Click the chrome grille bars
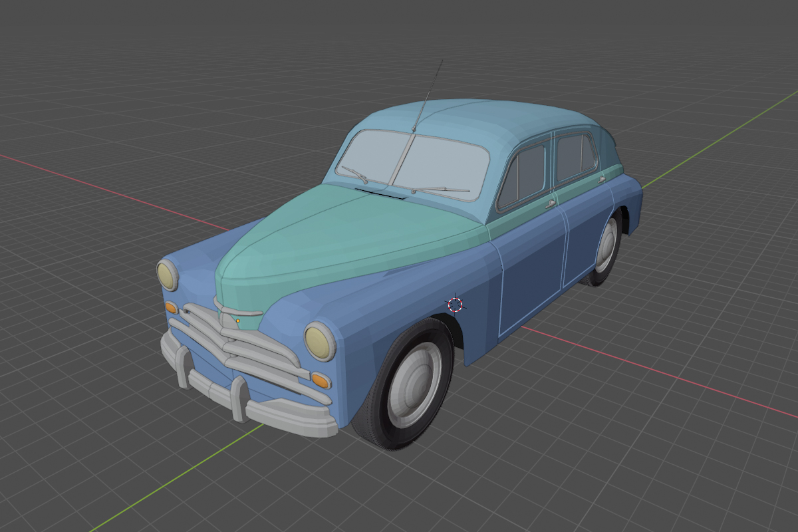The width and height of the screenshot is (798, 532). (253, 346)
